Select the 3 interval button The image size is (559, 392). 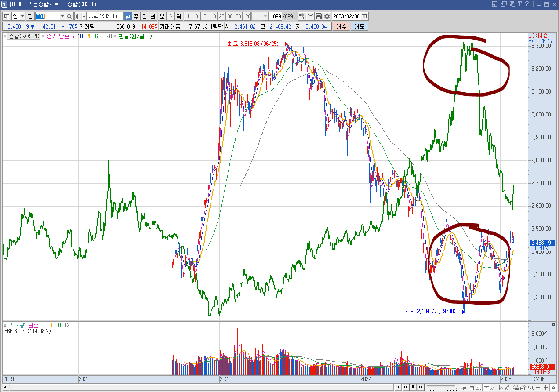196,16
